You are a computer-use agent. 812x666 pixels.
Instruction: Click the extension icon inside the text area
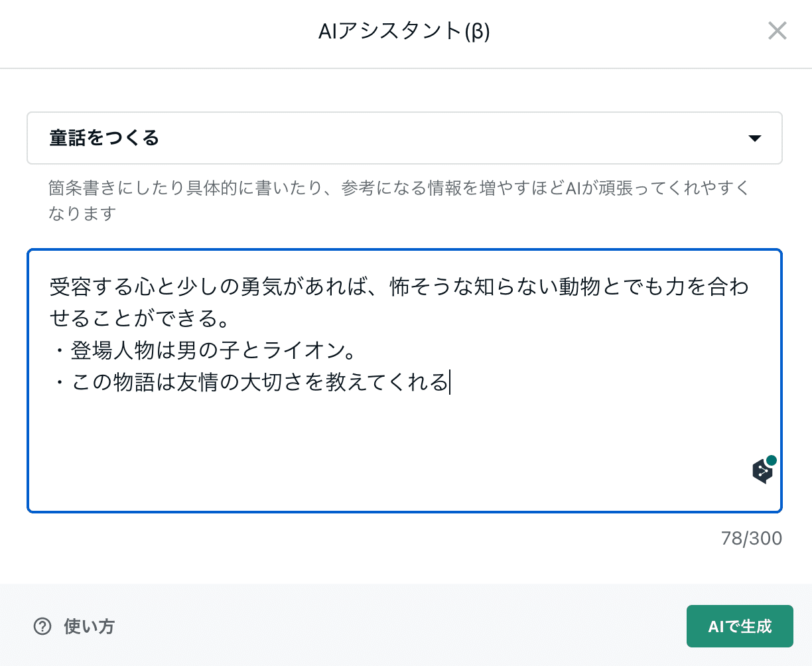pyautogui.click(x=762, y=471)
